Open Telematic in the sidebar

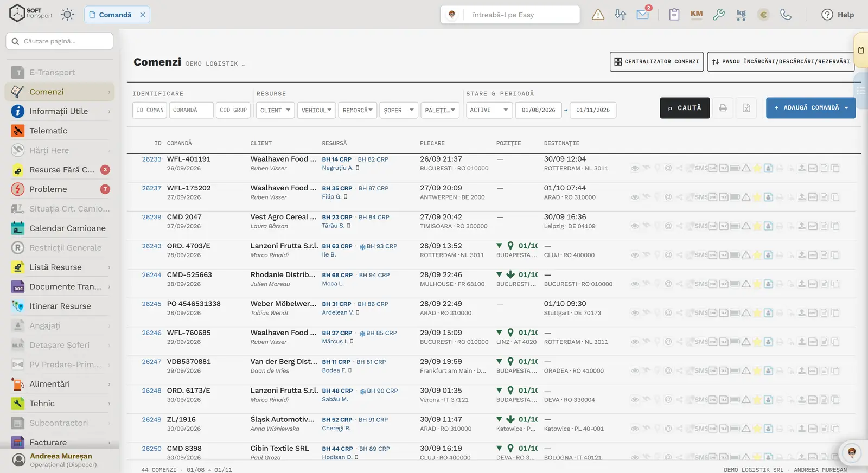coord(60,131)
